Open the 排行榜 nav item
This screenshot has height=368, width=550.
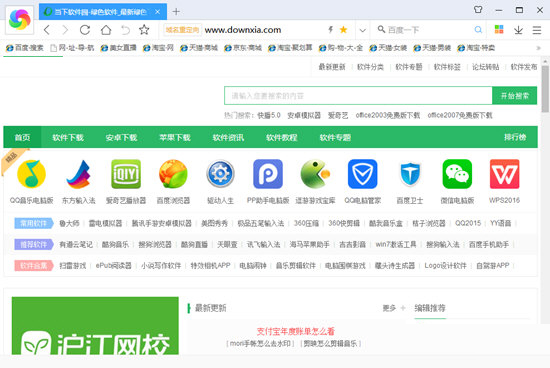pos(515,137)
